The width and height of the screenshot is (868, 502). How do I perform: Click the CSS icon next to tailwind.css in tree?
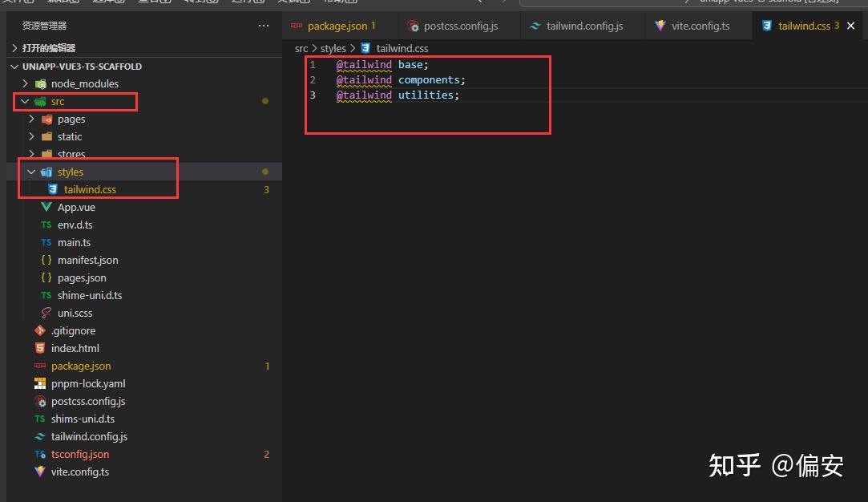(53, 189)
